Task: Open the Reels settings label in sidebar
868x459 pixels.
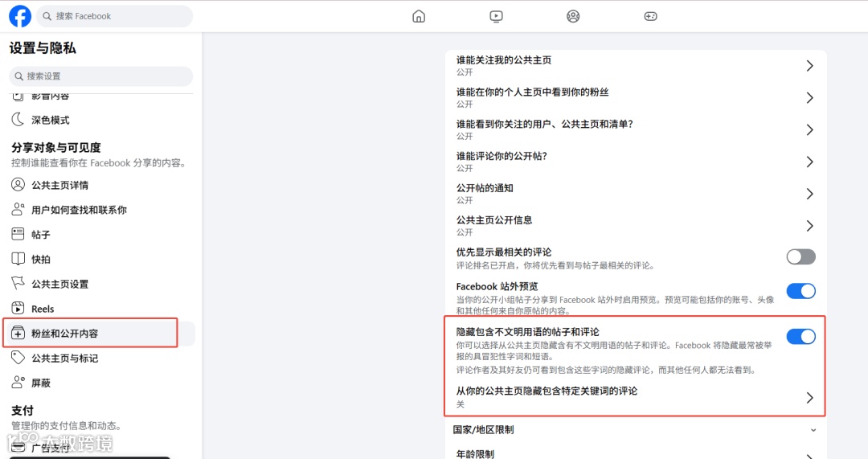Action: coord(43,309)
